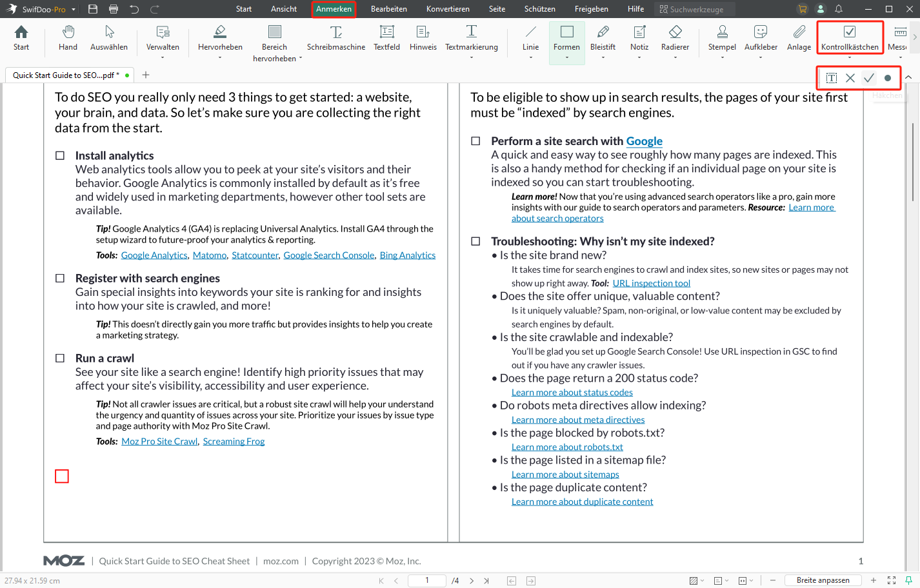Click the Redo arrow icon
The width and height of the screenshot is (920, 588).
(x=155, y=9)
